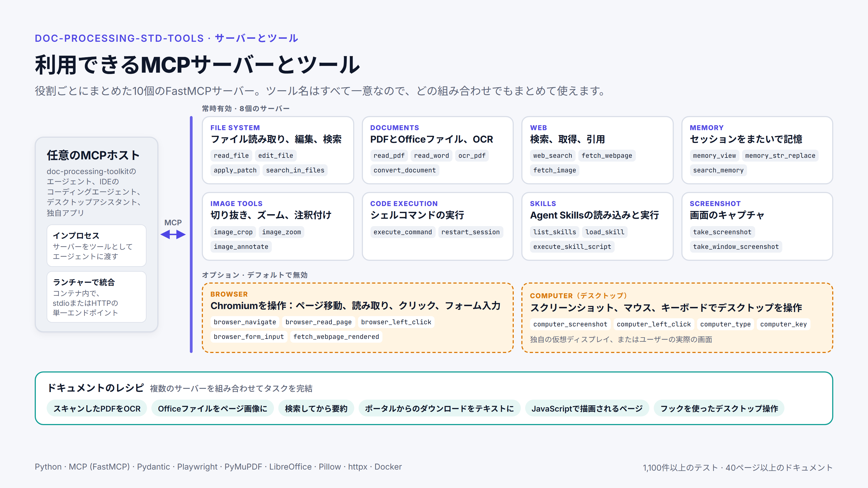Viewport: 868px width, 488px height.
Task: Select the ランチャーで統合 card
Action: 96,297
